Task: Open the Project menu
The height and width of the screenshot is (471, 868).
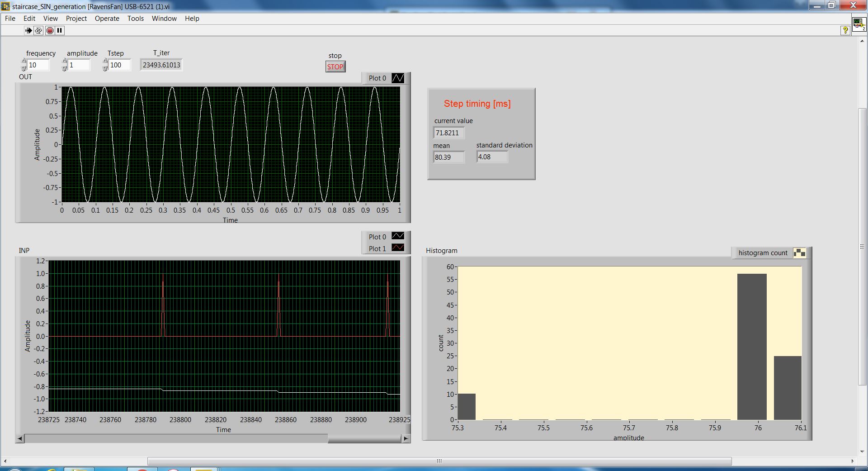Action: point(76,19)
